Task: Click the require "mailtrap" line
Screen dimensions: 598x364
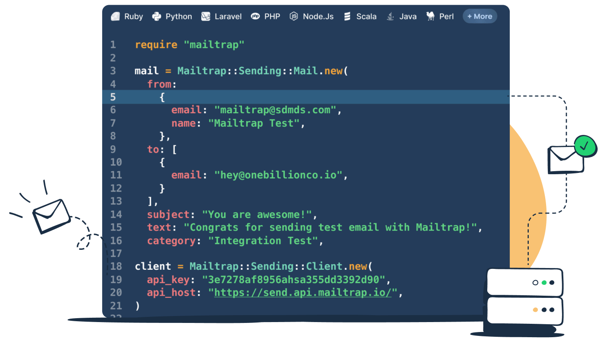Action: (190, 45)
